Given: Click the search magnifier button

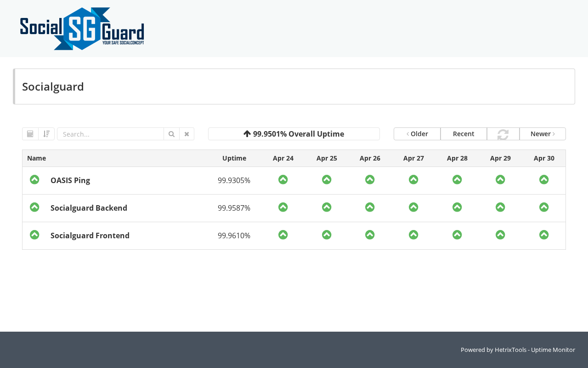Looking at the screenshot, I should pyautogui.click(x=171, y=134).
